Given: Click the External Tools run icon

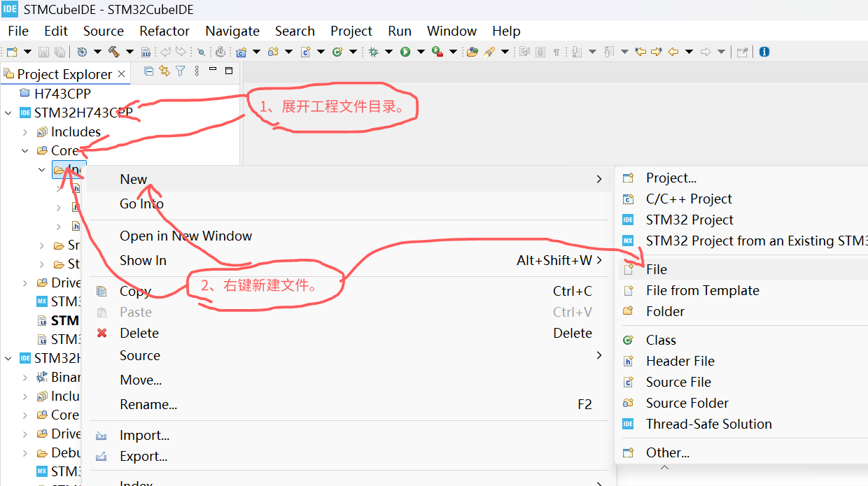Looking at the screenshot, I should point(437,52).
